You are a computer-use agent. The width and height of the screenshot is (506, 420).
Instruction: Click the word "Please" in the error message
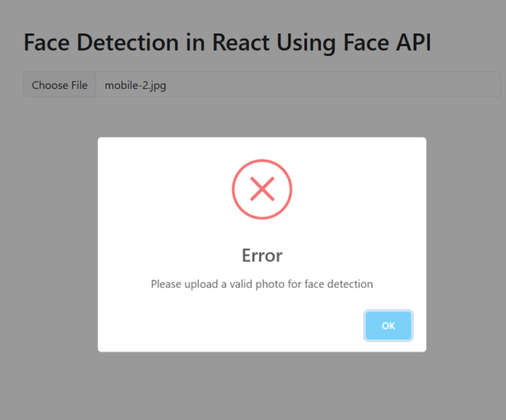tap(166, 284)
